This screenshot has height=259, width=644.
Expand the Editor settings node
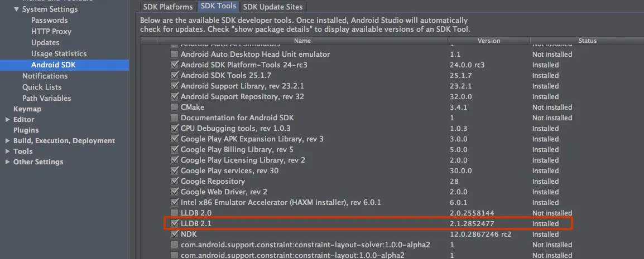pos(7,120)
